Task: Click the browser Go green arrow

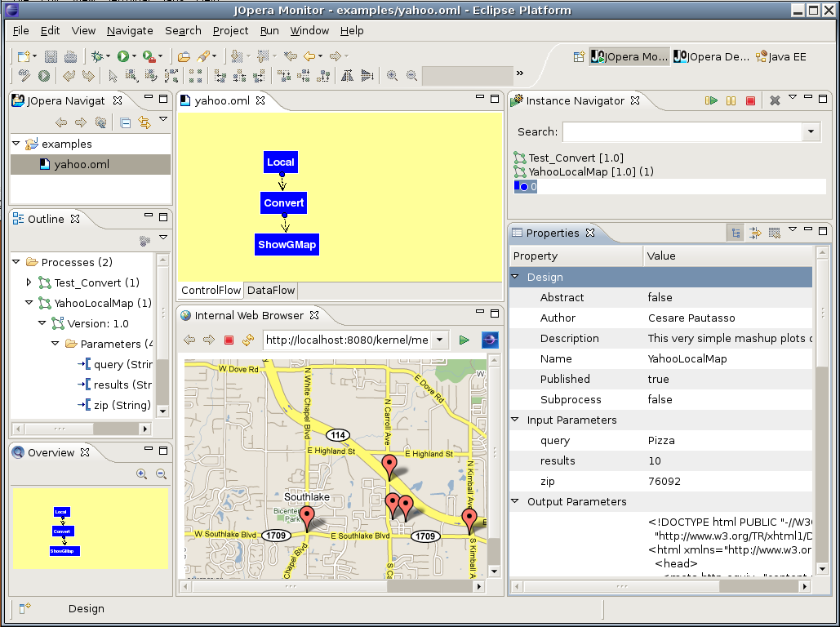Action: click(x=464, y=340)
